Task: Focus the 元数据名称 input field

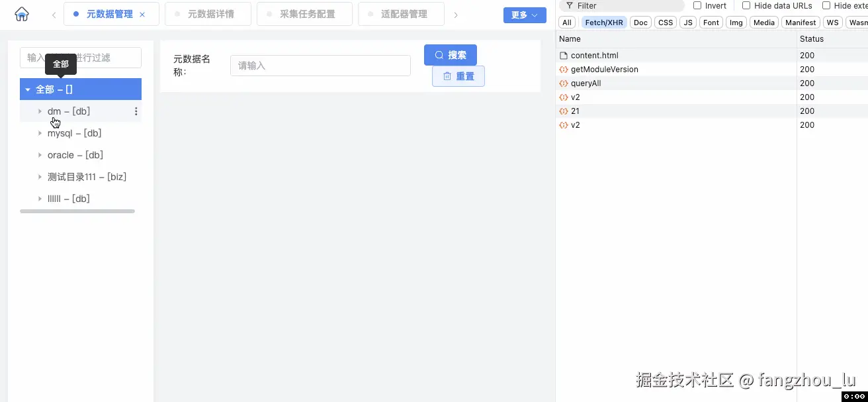Action: pyautogui.click(x=321, y=66)
